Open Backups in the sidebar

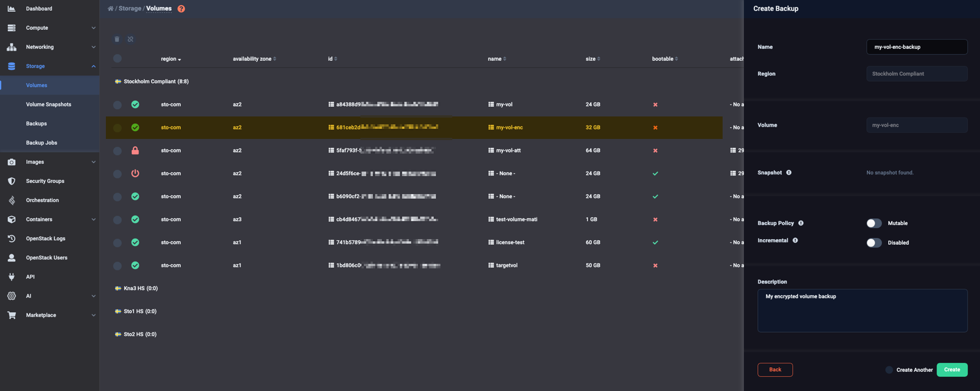(36, 123)
